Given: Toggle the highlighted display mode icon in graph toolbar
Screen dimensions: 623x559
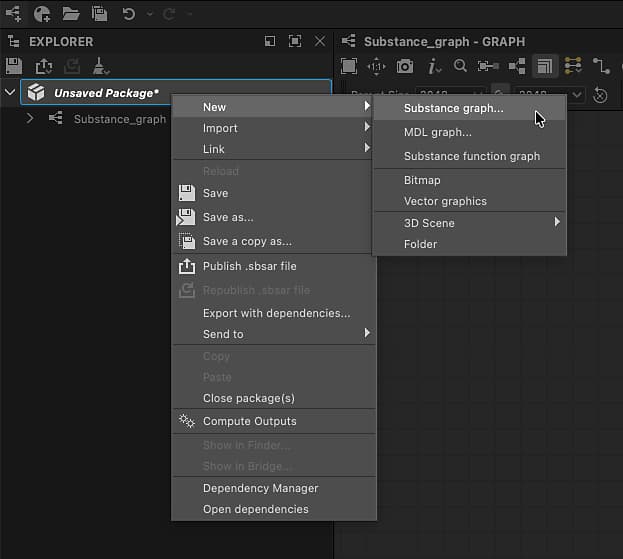Looking at the screenshot, I should tap(544, 66).
